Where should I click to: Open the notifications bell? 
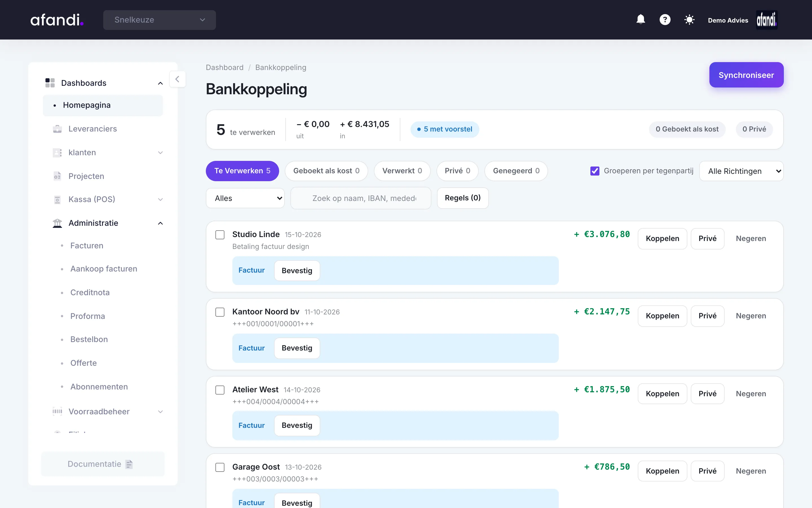[x=641, y=19]
